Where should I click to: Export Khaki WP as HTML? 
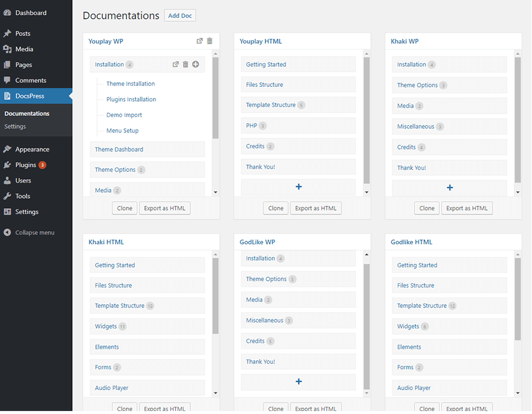click(467, 208)
